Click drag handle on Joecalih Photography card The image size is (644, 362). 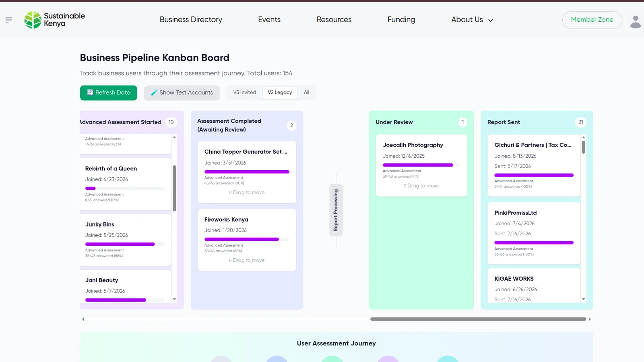(x=405, y=186)
